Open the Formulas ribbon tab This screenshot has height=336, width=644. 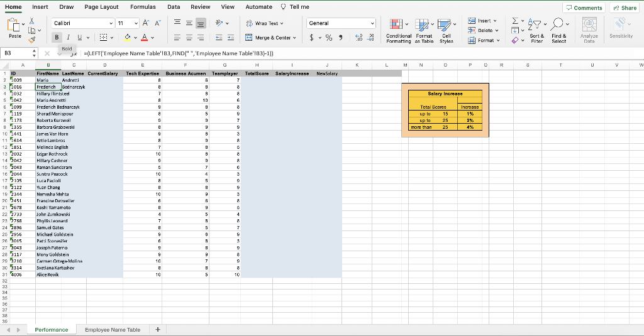point(143,7)
